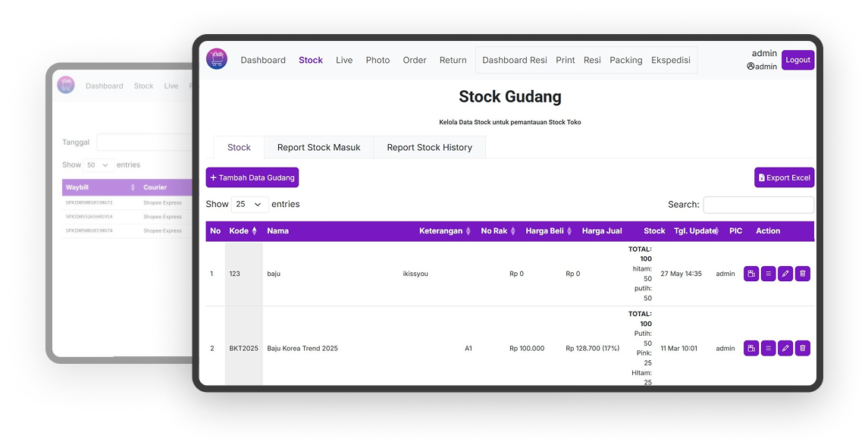The image size is (868, 448).
Task: Click the detail list icon for BKT2025
Action: click(x=768, y=348)
